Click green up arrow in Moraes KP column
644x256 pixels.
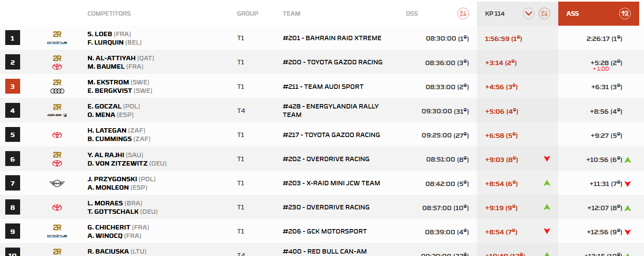coord(547,207)
